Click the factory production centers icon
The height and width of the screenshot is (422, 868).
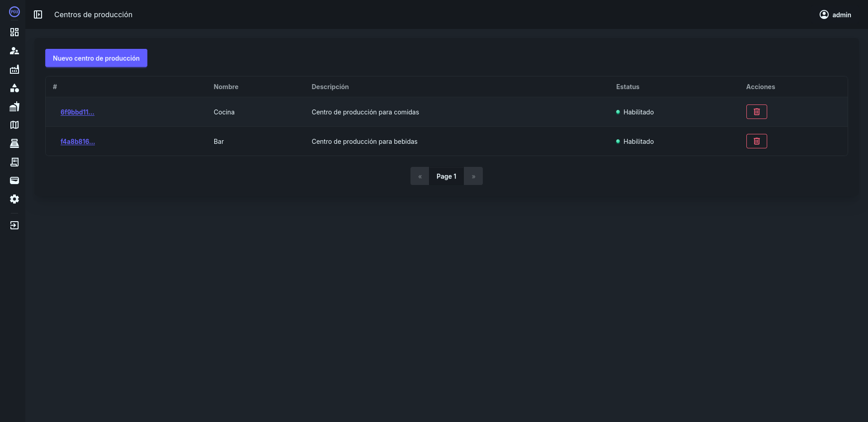pos(14,69)
